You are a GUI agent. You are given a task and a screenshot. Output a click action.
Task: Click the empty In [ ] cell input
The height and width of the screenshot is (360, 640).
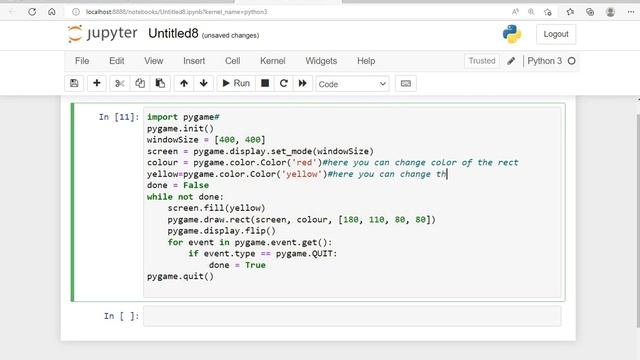pyautogui.click(x=352, y=316)
